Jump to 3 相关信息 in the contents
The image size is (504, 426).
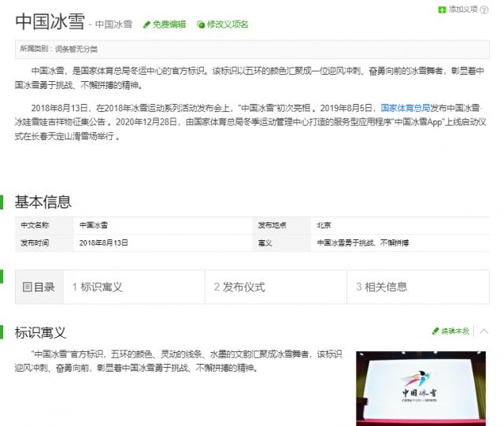point(381,287)
